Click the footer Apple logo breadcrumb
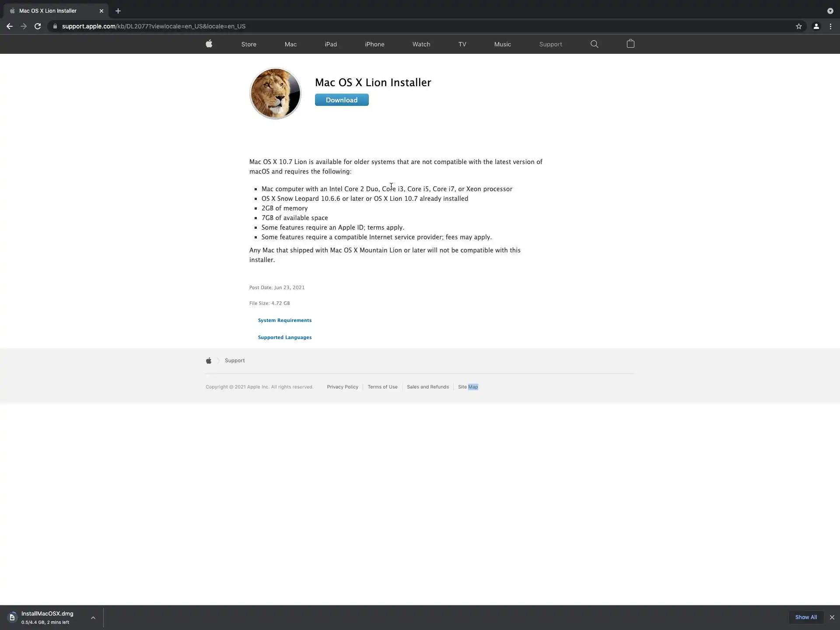Screen dimensions: 840x630 (x=209, y=360)
